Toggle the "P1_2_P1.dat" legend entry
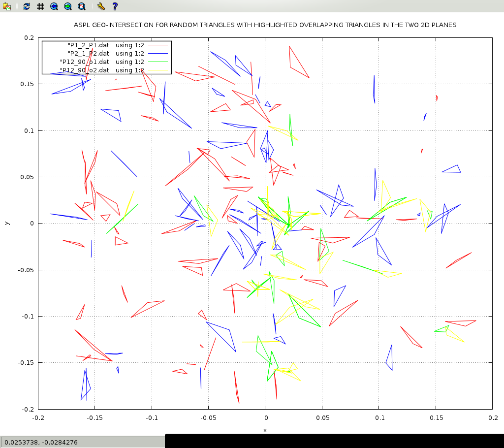Screen dimensions: 504x448 click(x=105, y=45)
